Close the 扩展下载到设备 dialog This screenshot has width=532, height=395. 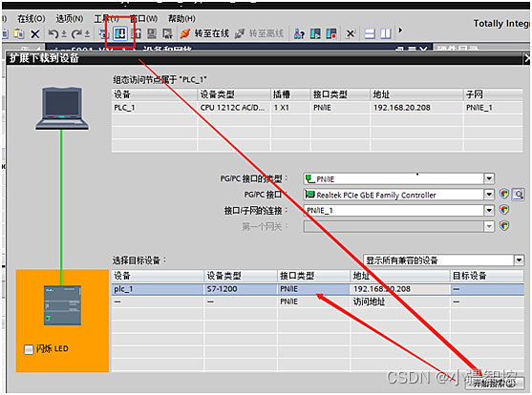click(x=526, y=59)
